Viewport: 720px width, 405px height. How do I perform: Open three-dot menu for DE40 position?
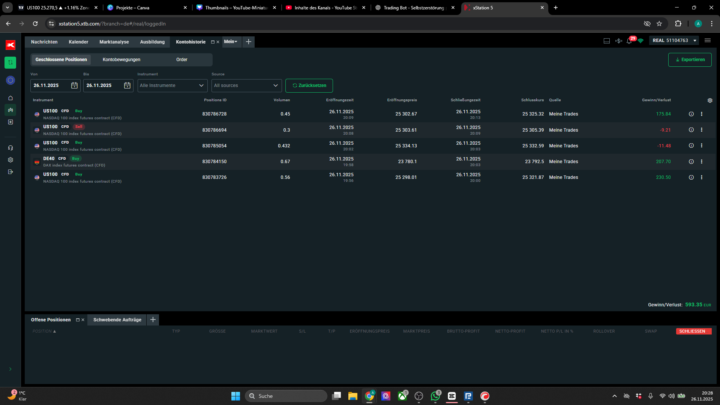(x=702, y=162)
